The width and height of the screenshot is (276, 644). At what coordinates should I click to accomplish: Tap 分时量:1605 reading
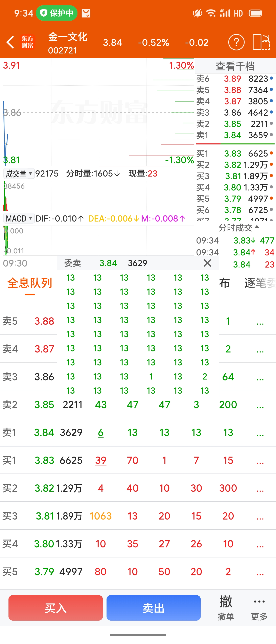[93, 174]
